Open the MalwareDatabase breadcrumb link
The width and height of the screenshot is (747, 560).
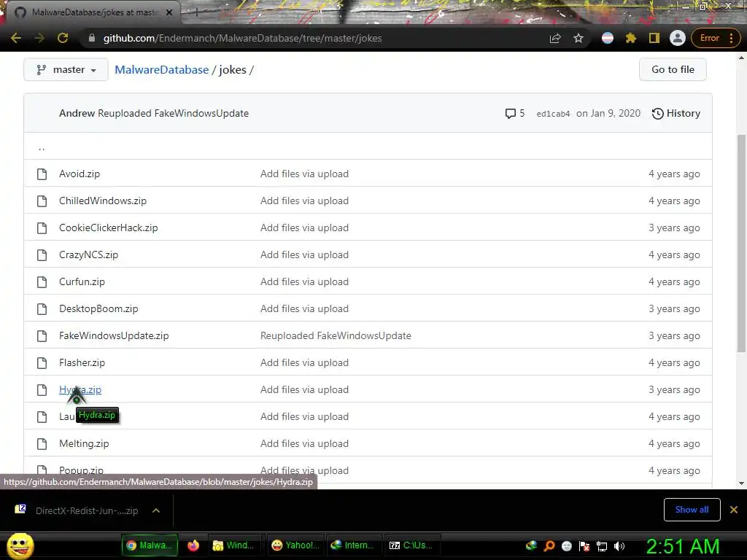tap(161, 69)
